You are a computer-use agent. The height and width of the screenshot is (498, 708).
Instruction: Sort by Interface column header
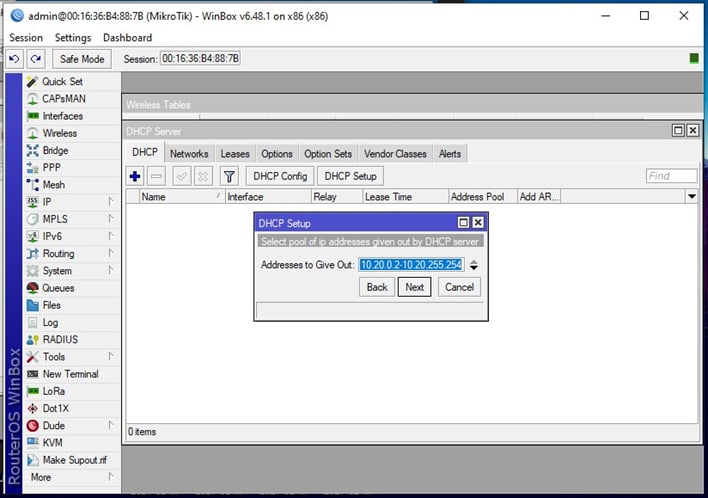point(268,197)
